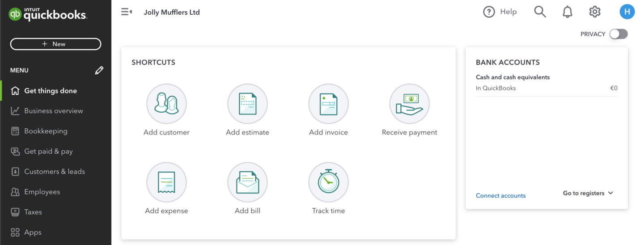Open search with the magnifier icon
This screenshot has width=644, height=245.
point(540,12)
